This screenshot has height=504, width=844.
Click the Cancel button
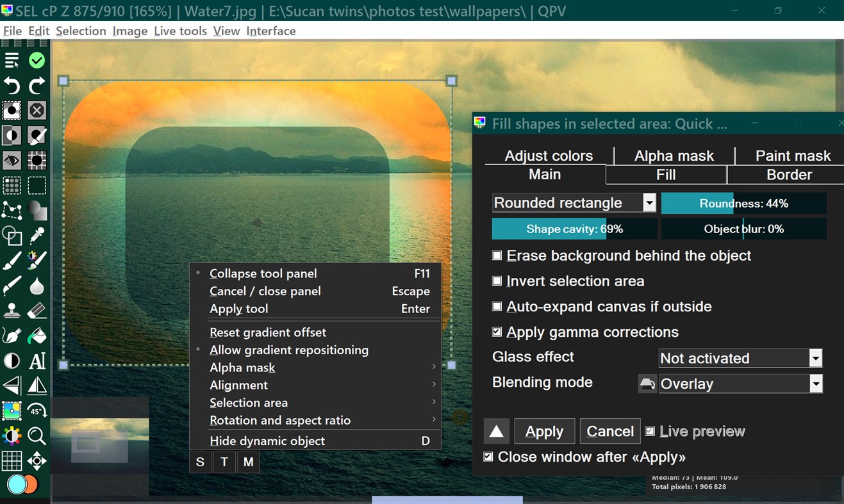tap(609, 431)
